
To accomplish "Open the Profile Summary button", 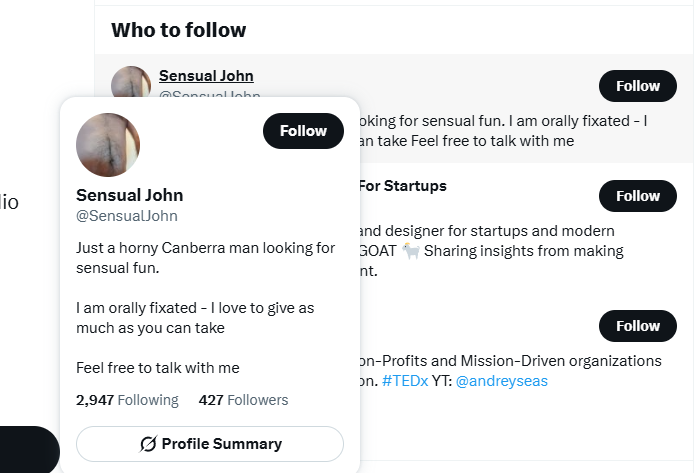I will point(210,444).
